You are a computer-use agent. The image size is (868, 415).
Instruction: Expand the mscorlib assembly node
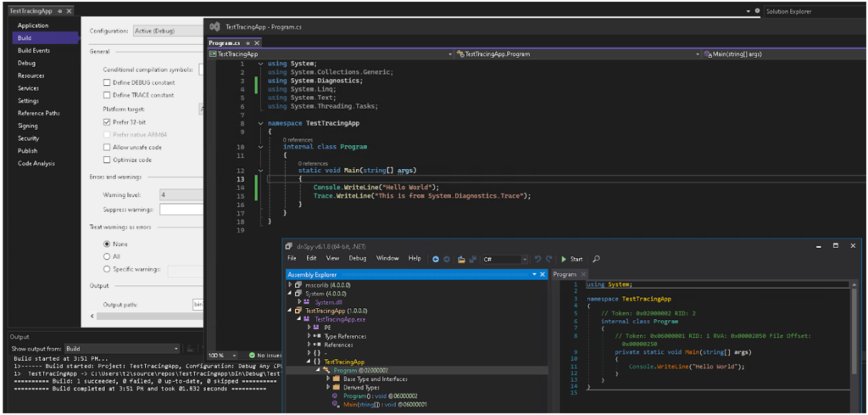click(290, 284)
